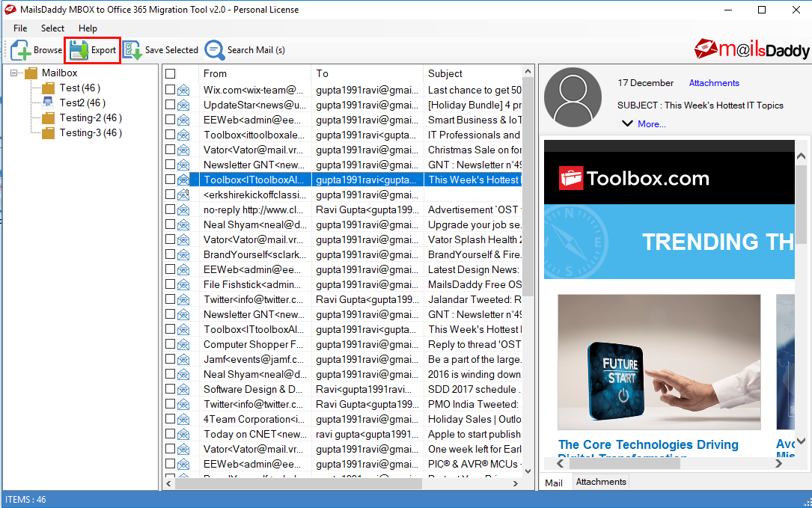The width and height of the screenshot is (812, 508).
Task: Toggle the select-all checkbox in header
Action: point(171,73)
